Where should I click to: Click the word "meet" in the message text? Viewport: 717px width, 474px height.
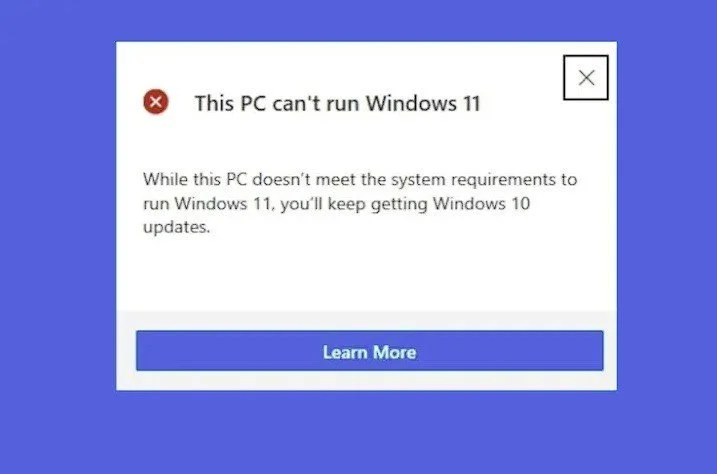(336, 180)
